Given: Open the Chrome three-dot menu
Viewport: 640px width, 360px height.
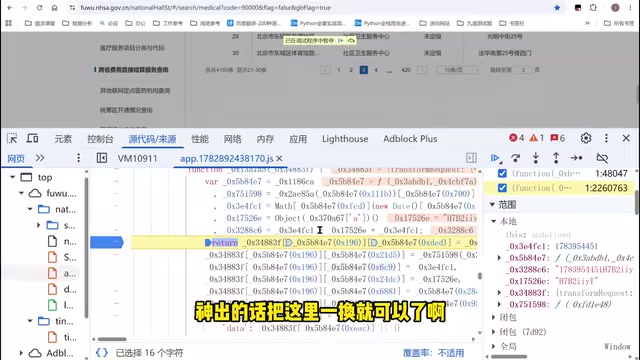Looking at the screenshot, I should point(630,8).
